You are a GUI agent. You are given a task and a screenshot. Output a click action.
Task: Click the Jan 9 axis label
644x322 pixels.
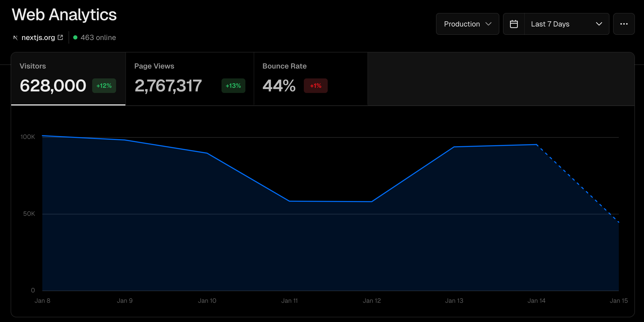pos(125,301)
